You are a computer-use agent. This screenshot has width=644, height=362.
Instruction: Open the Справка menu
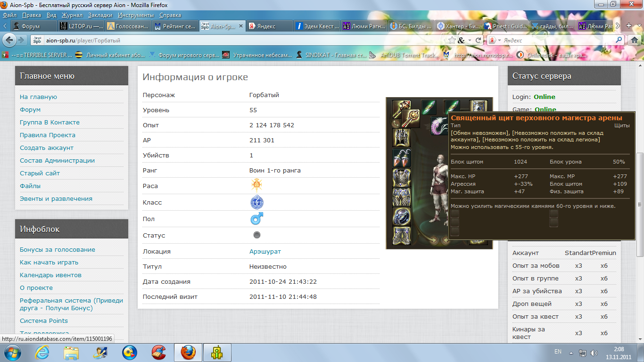tap(170, 15)
